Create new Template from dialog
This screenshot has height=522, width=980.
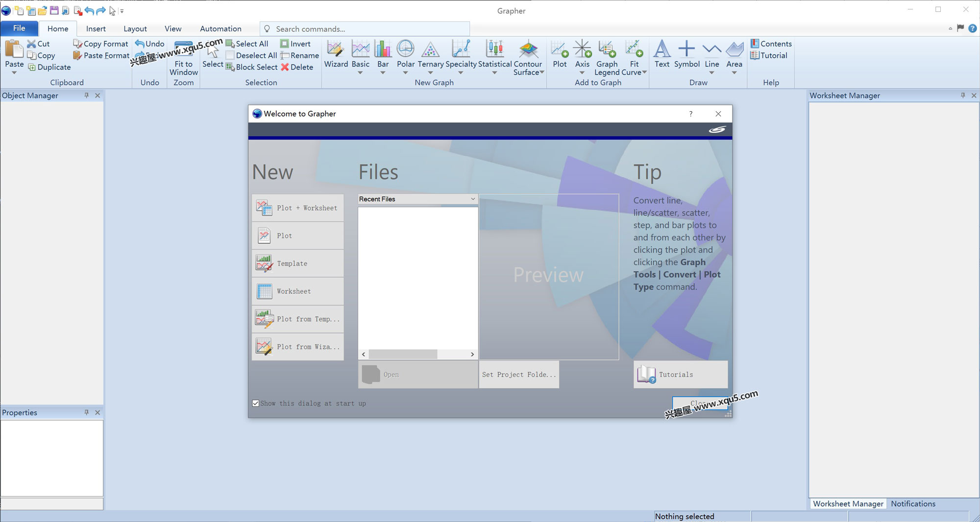pos(298,263)
